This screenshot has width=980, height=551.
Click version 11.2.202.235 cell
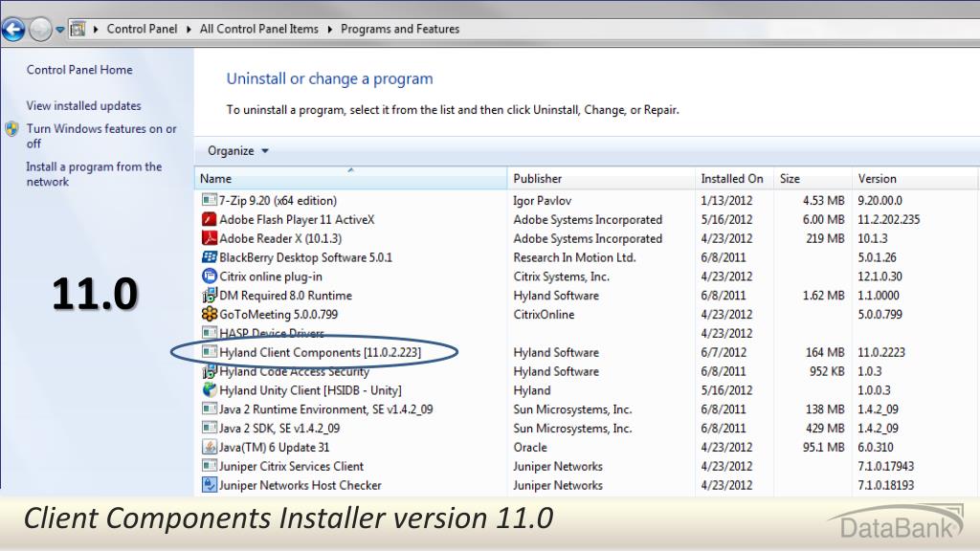click(889, 219)
